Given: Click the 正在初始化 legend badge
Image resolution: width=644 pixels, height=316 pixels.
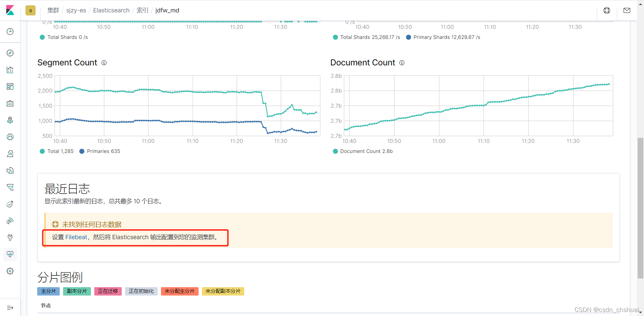Looking at the screenshot, I should pos(141,291).
